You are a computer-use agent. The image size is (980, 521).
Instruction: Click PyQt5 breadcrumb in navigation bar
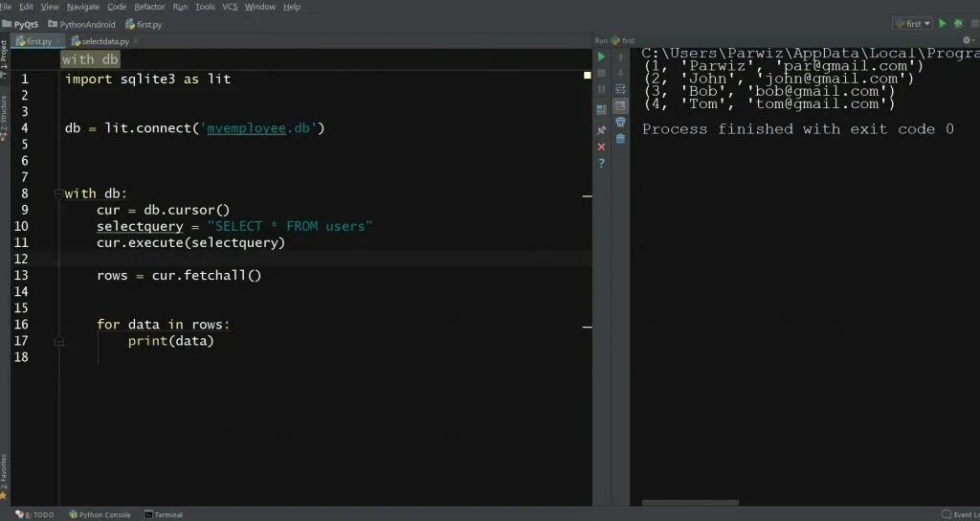tap(21, 24)
